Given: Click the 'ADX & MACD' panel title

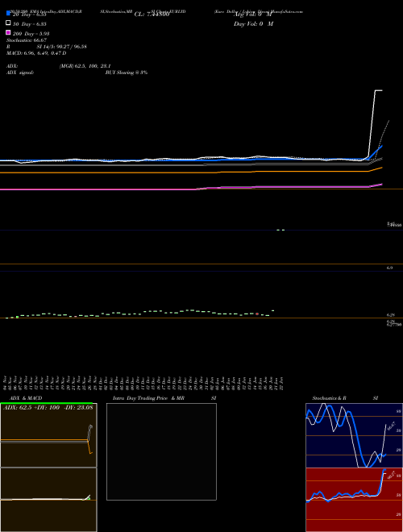Looking at the screenshot, I should click(x=26, y=398).
